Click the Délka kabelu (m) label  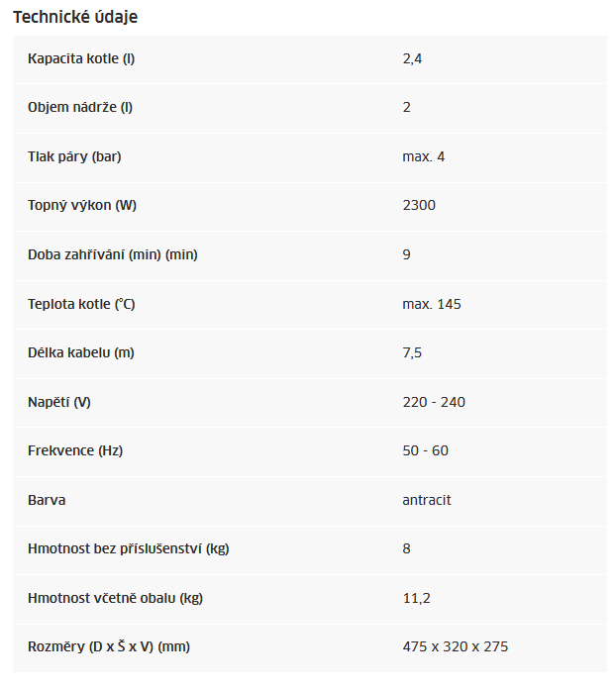[81, 352]
